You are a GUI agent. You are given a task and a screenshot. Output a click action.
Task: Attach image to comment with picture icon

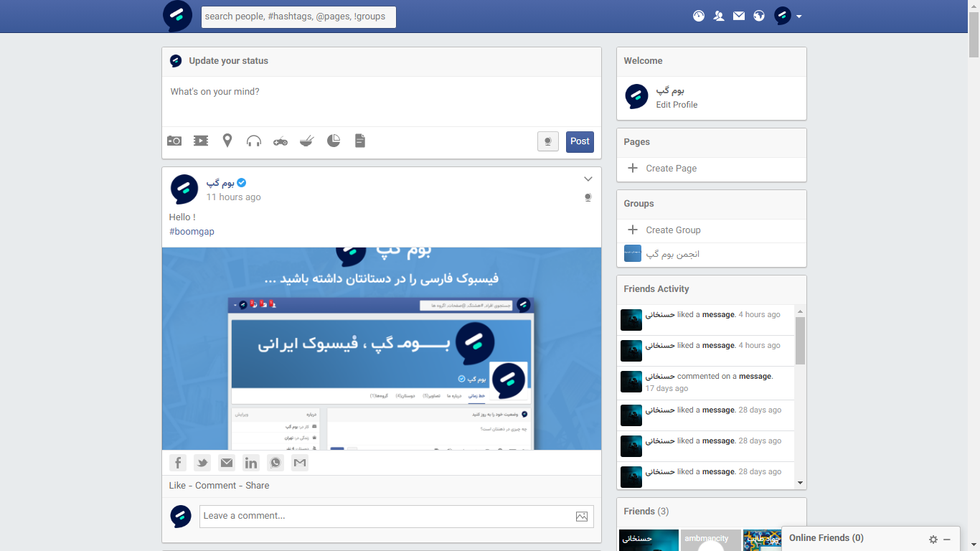point(582,517)
